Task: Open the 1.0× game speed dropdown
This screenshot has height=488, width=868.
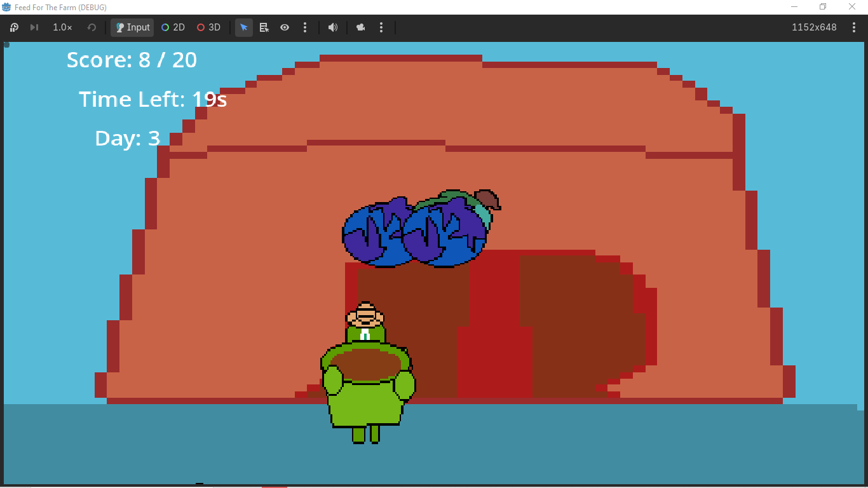Action: click(x=62, y=27)
